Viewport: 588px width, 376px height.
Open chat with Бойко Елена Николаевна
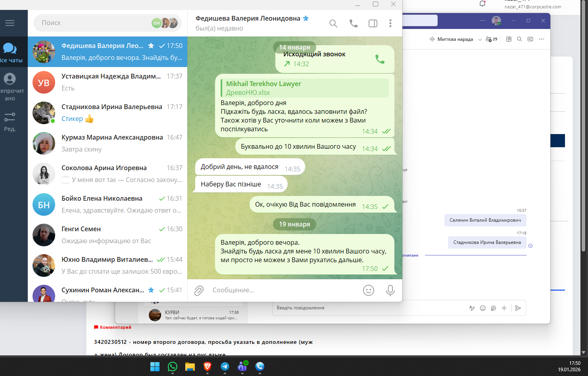coord(108,205)
